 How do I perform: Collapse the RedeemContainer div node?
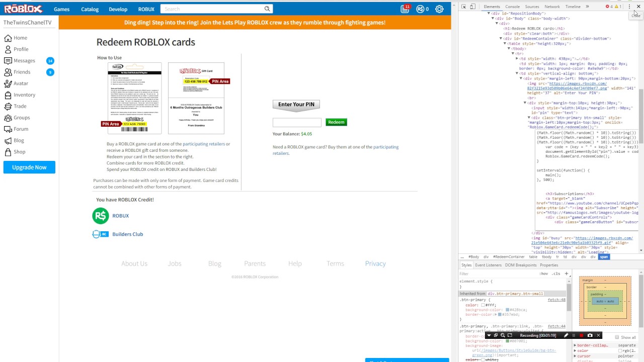(501, 39)
